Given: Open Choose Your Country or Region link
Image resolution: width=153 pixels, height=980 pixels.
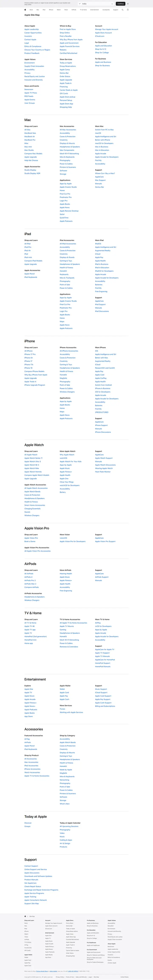Looking at the screenshot, I should [37, 50].
